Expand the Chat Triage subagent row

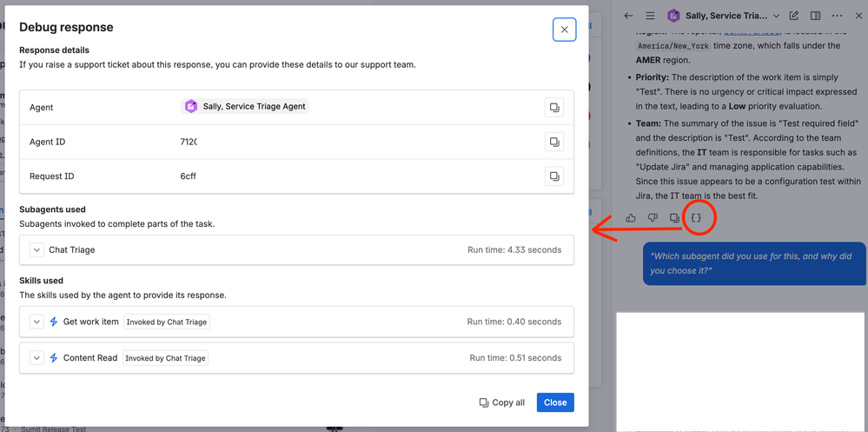pyautogui.click(x=36, y=249)
